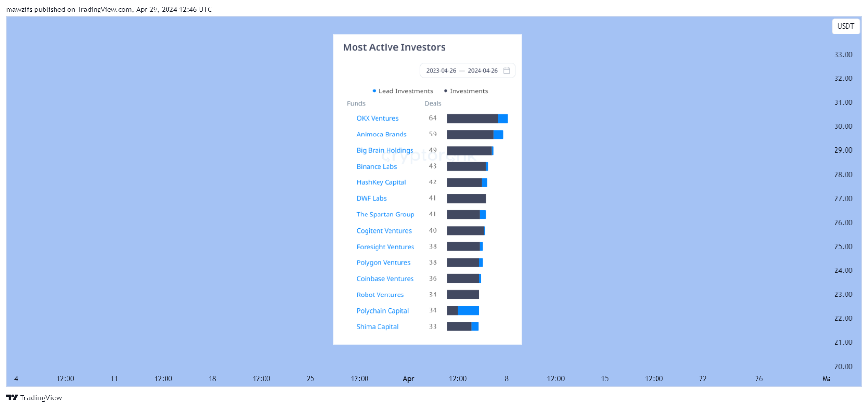The image size is (868, 408).
Task: Open the Binance Labs fund link
Action: pos(377,167)
